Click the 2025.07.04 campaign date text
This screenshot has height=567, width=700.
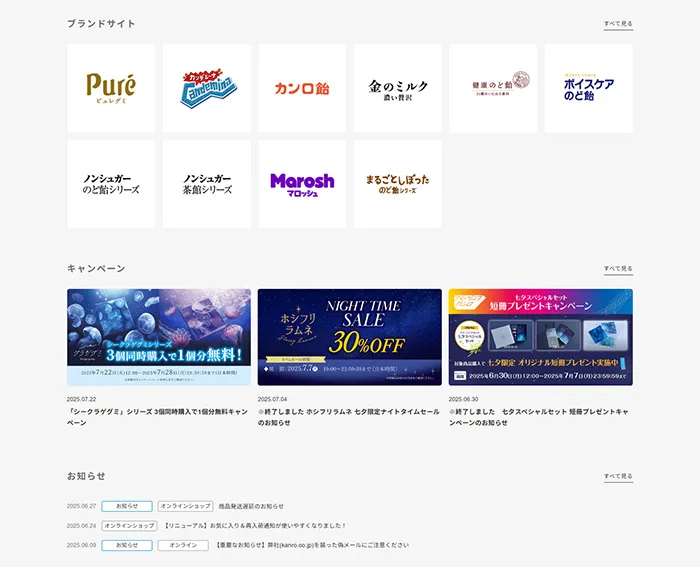point(272,399)
